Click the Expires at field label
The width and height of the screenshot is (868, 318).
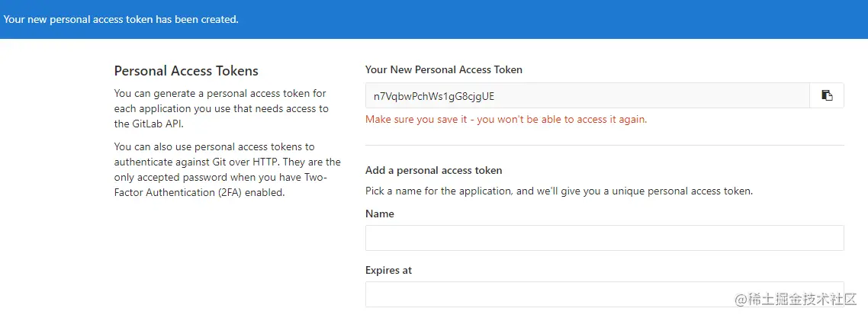pyautogui.click(x=389, y=270)
